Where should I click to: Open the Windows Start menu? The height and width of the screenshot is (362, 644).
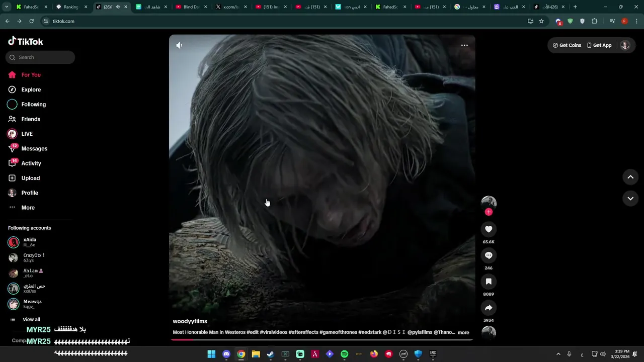211,354
